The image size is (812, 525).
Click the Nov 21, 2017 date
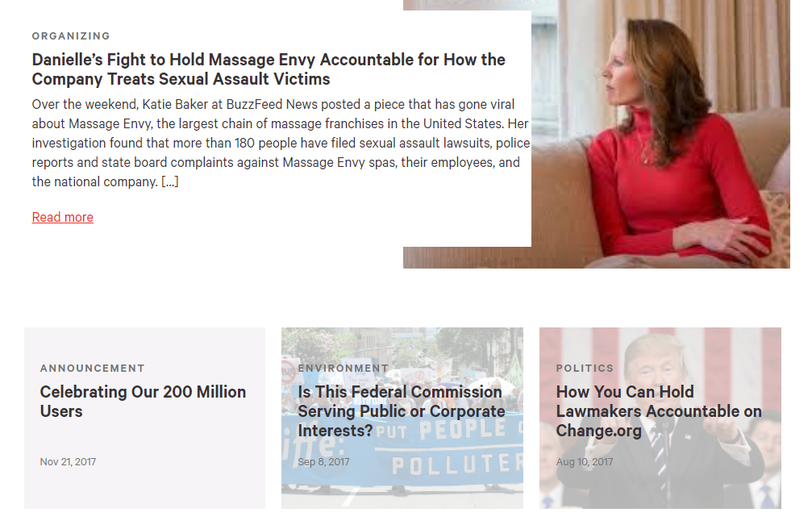[68, 462]
